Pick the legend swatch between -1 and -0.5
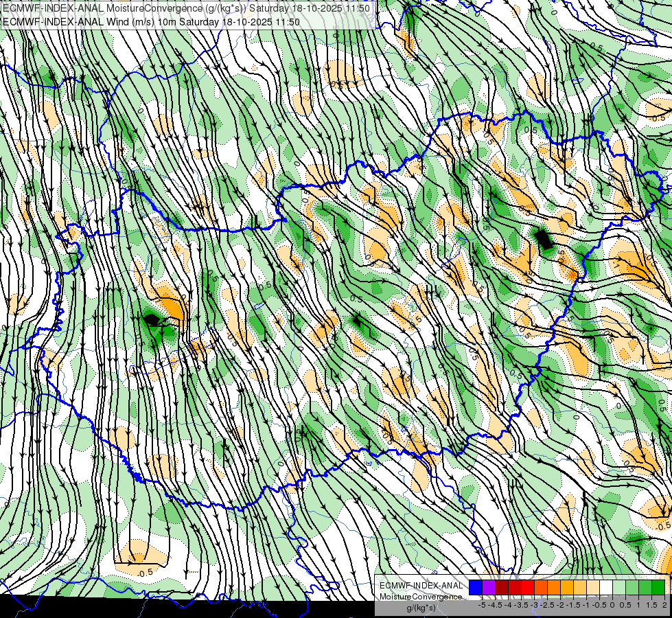Viewport: 672px width, 618px height. coord(592,587)
